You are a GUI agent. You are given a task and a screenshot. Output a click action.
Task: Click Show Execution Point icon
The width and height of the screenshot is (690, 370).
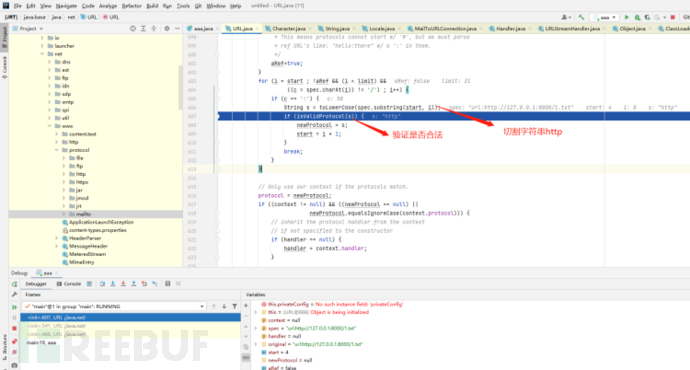pos(89,284)
